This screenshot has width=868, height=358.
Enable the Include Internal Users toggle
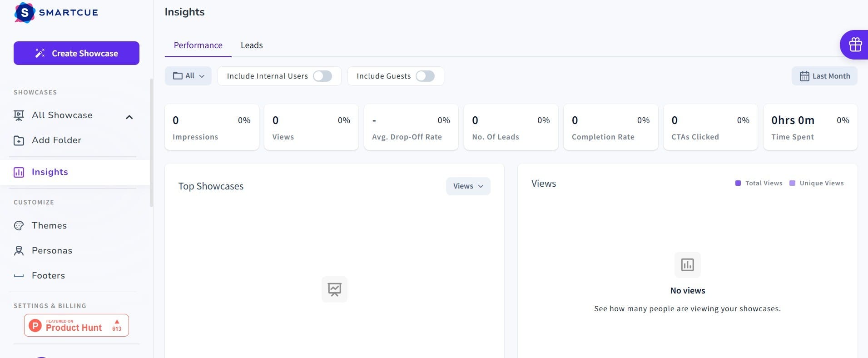[322, 76]
